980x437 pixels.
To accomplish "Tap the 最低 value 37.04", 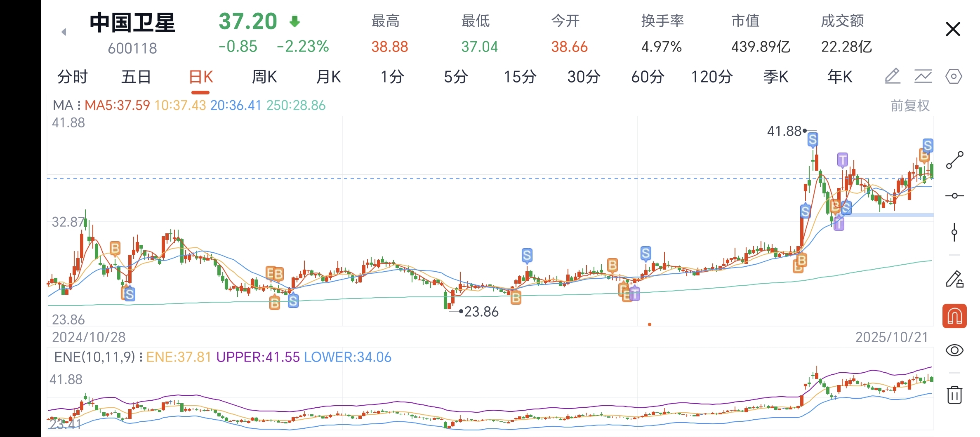I will pyautogui.click(x=479, y=47).
